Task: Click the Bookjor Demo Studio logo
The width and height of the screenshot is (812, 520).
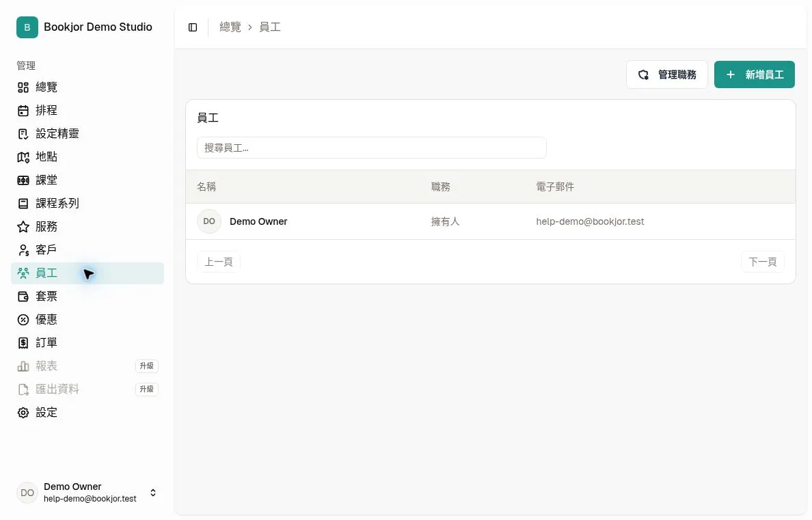Action: click(27, 27)
